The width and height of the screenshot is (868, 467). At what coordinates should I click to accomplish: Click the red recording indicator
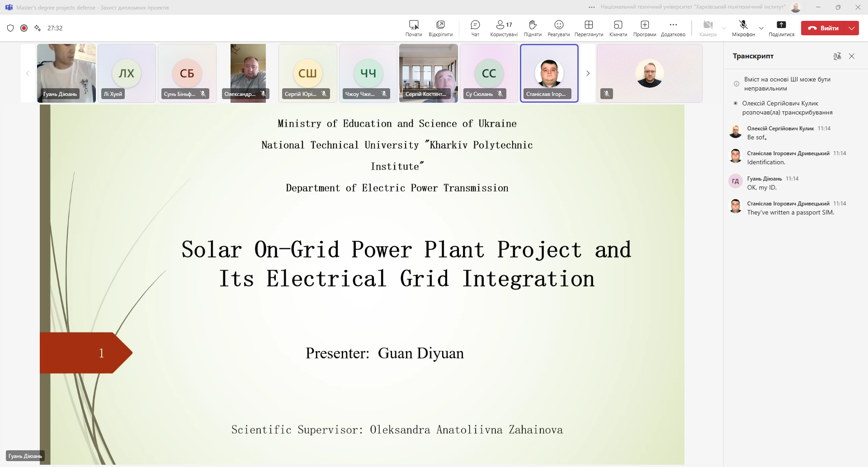(24, 28)
